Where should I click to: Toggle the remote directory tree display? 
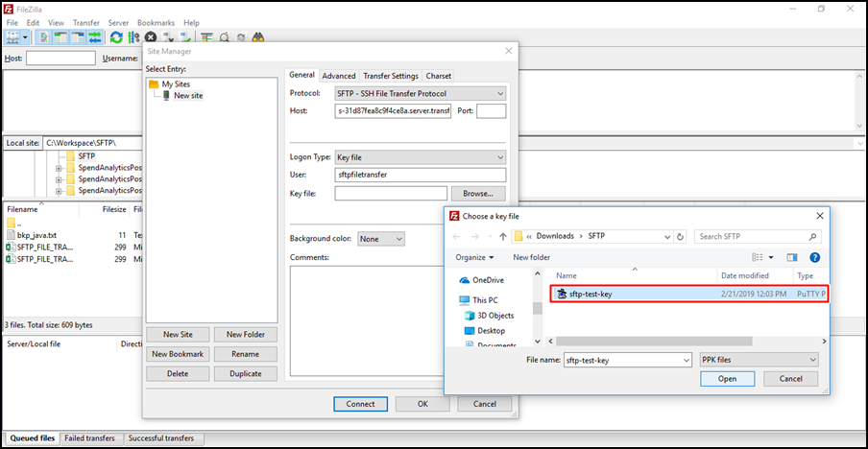(78, 37)
